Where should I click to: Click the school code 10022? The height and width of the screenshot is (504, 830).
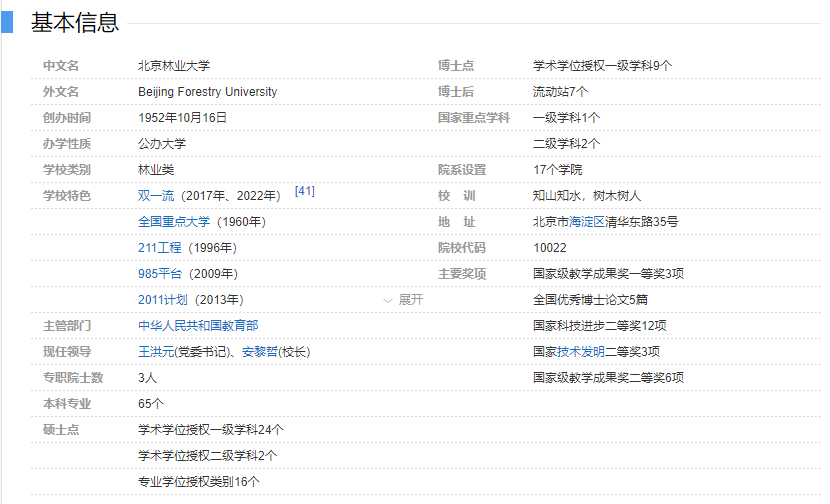coord(550,248)
